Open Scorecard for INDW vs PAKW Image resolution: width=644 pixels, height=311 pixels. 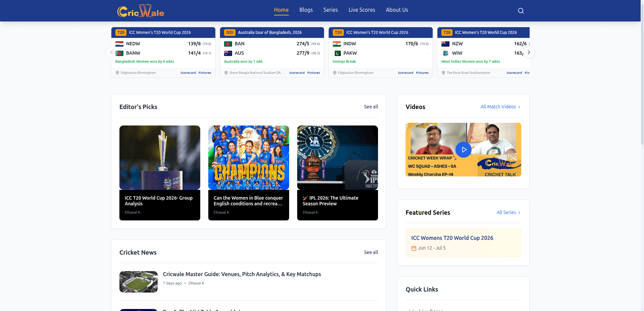point(406,73)
